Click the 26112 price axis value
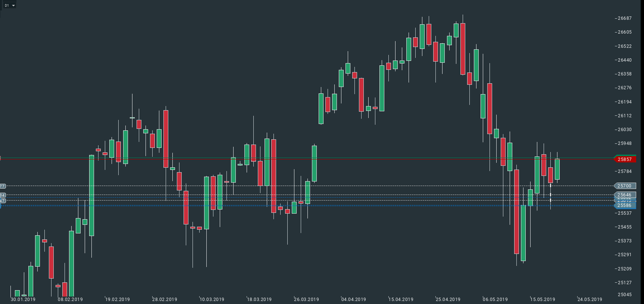The width and height of the screenshot is (644, 304). tap(625, 116)
